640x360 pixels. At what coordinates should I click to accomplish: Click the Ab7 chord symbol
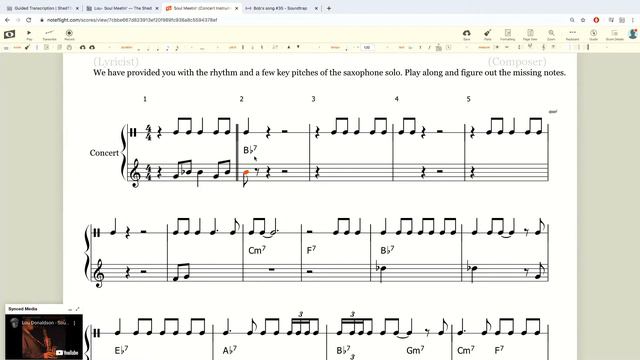[x=230, y=350]
